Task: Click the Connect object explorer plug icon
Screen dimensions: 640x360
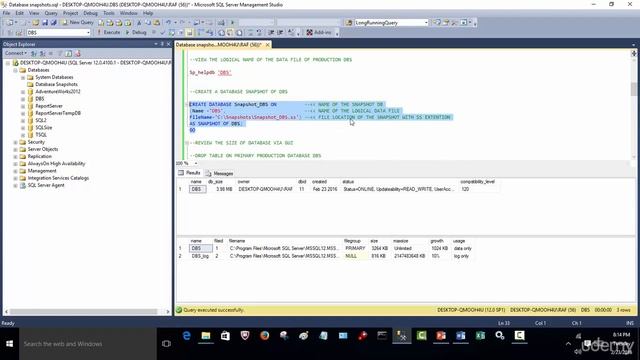Action: pyautogui.click(x=34, y=53)
